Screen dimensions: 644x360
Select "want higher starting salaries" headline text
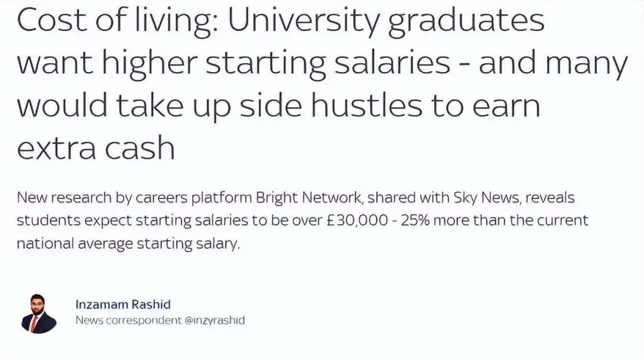[x=233, y=63]
